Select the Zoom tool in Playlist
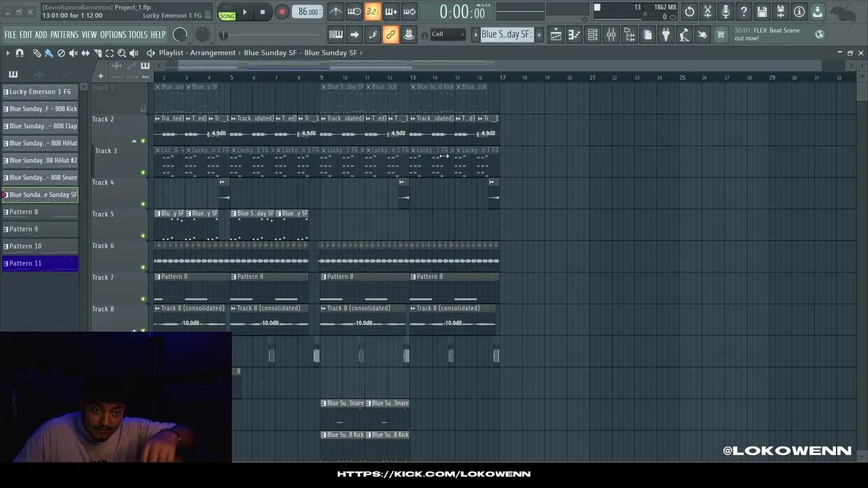The width and height of the screenshot is (868, 488). click(x=122, y=53)
